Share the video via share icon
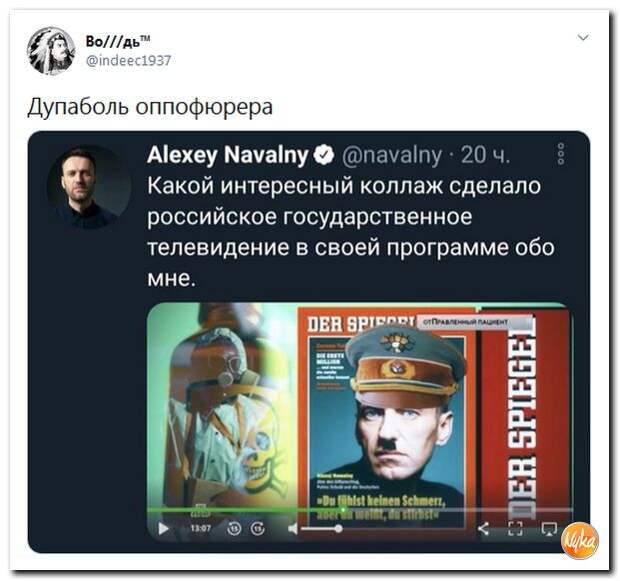620x581 pixels. [x=483, y=528]
